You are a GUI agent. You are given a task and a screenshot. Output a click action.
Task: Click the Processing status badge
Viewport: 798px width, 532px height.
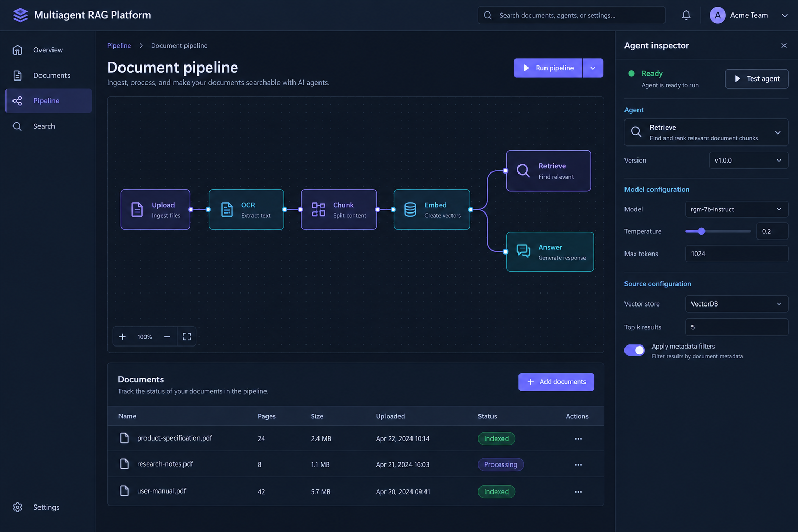coord(501,465)
